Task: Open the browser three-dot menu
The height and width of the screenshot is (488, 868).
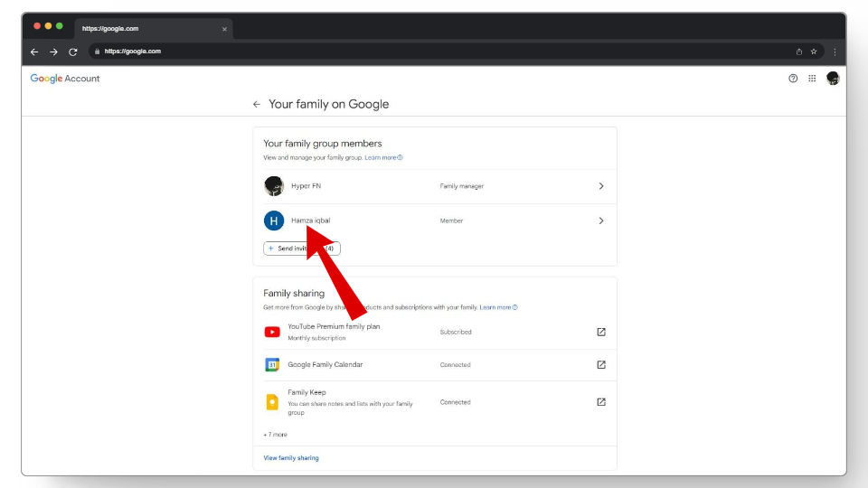Action: pyautogui.click(x=835, y=52)
